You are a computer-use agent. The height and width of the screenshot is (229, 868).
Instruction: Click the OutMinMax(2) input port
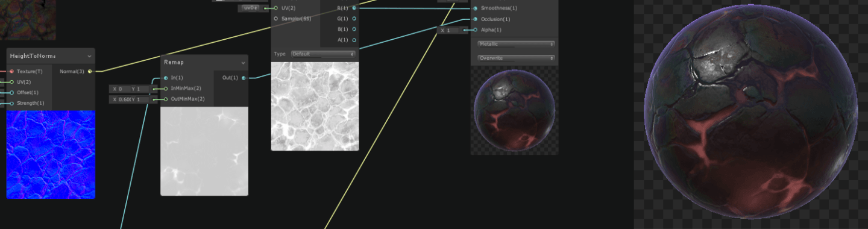pos(166,99)
